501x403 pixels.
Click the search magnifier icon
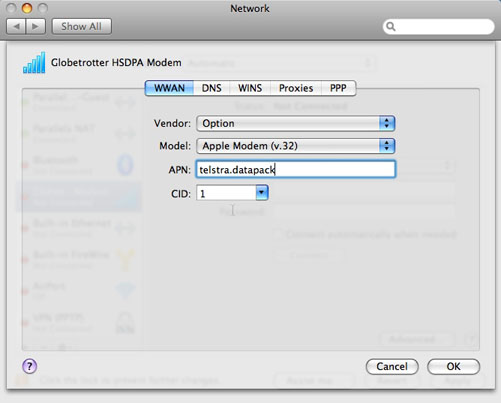pyautogui.click(x=391, y=26)
